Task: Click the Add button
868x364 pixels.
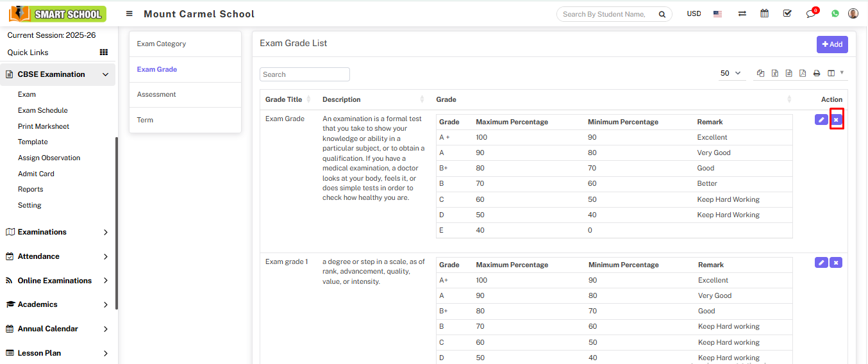Action: point(831,44)
